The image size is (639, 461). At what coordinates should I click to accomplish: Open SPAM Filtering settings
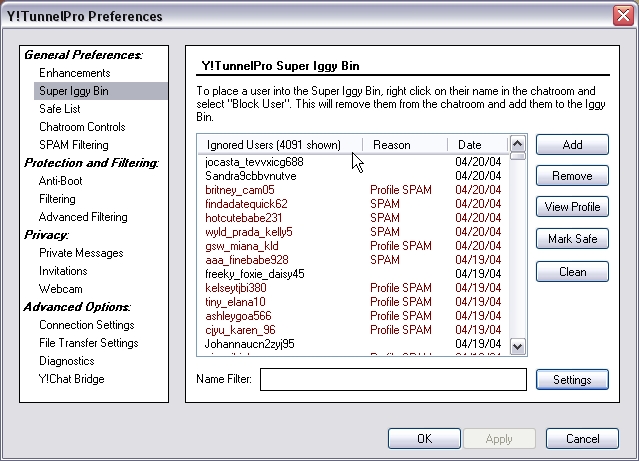tap(74, 145)
